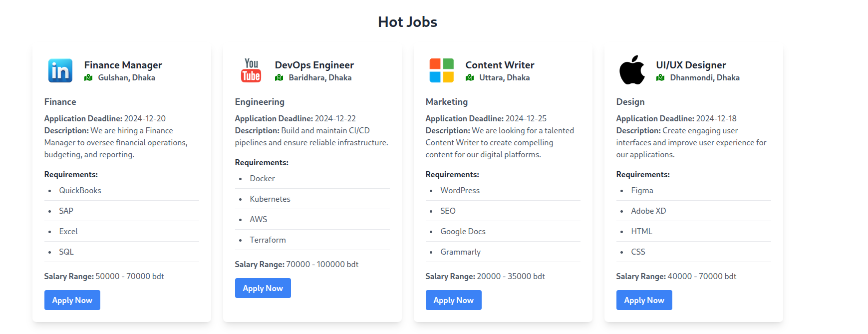Select the DevOps Engineer job title

pos(314,65)
